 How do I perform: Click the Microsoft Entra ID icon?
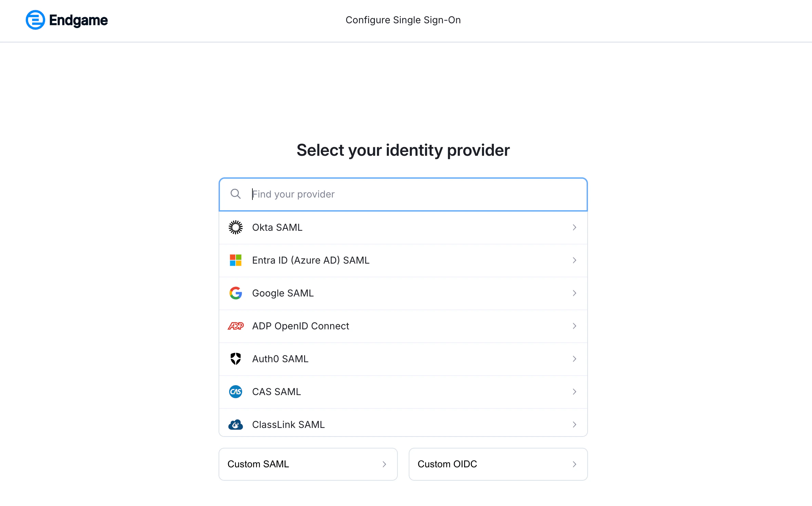(x=235, y=260)
